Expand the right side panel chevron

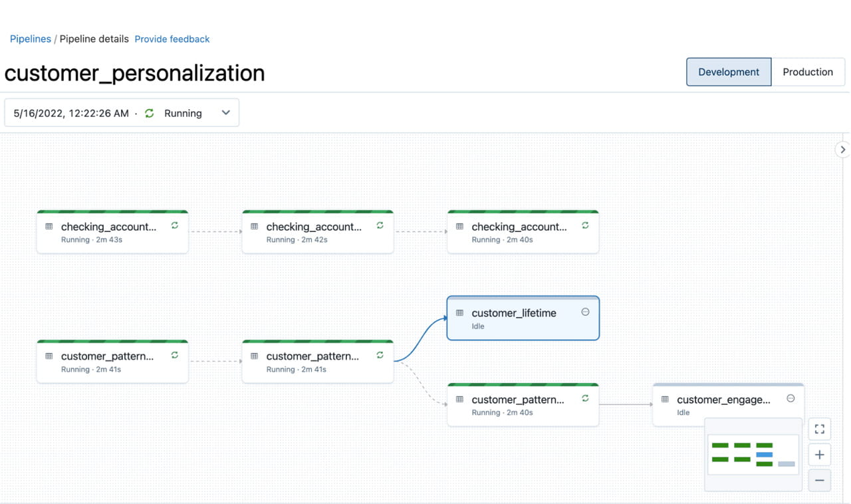pos(842,150)
